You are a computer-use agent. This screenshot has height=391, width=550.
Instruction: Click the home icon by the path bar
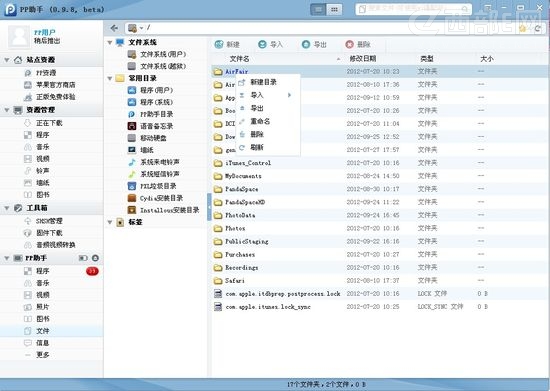523,28
